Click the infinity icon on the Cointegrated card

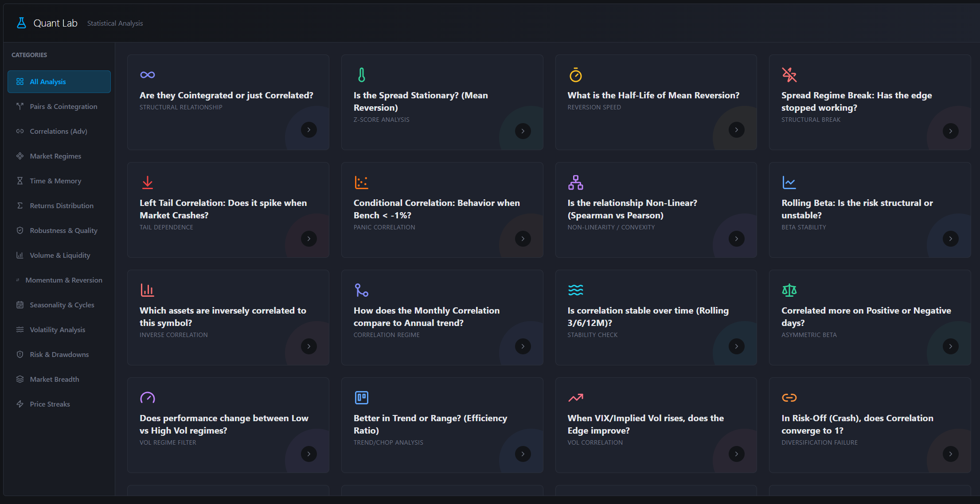(147, 75)
